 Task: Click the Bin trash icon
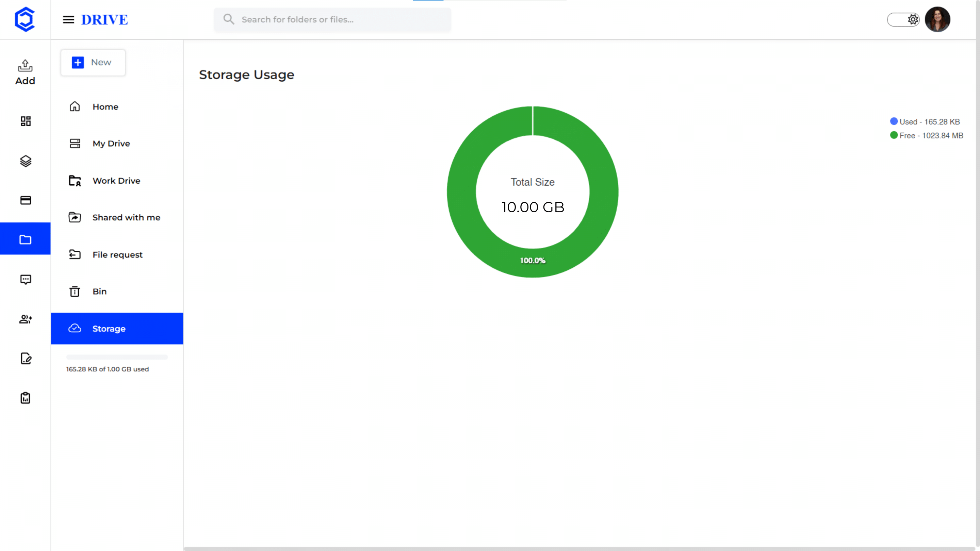(x=75, y=291)
